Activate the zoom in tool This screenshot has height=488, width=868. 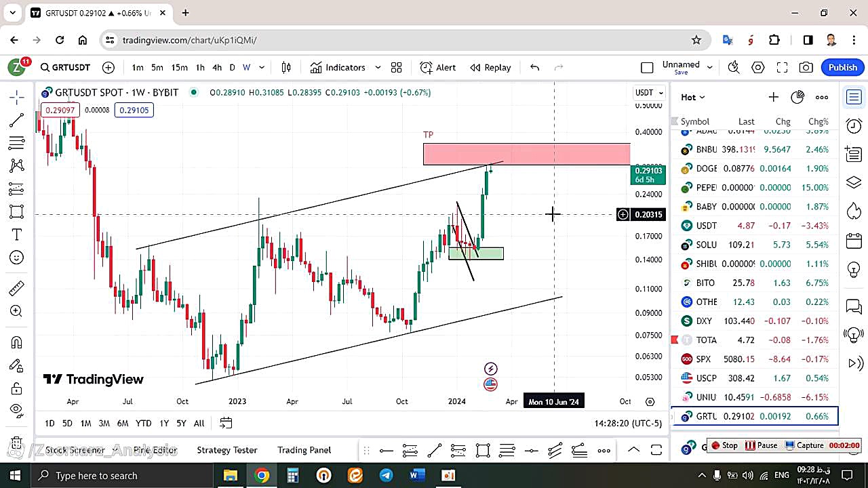[x=17, y=311]
